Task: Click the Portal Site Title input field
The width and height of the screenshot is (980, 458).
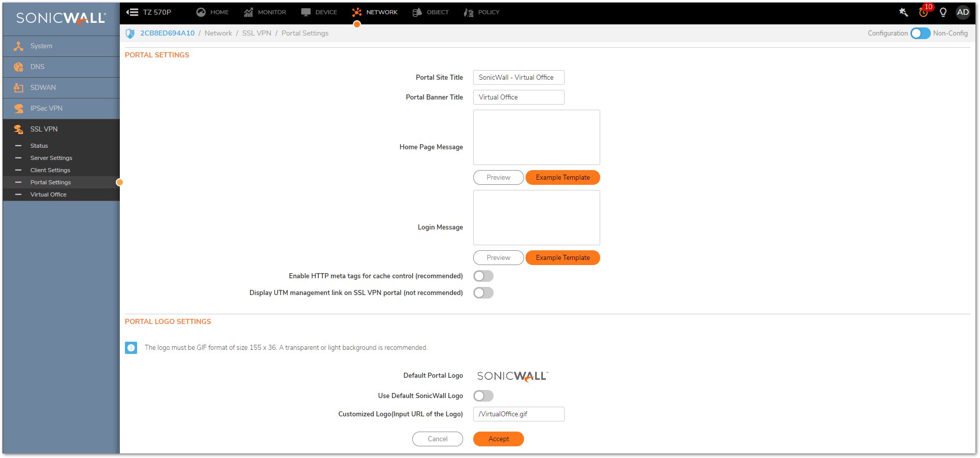Action: click(x=518, y=78)
